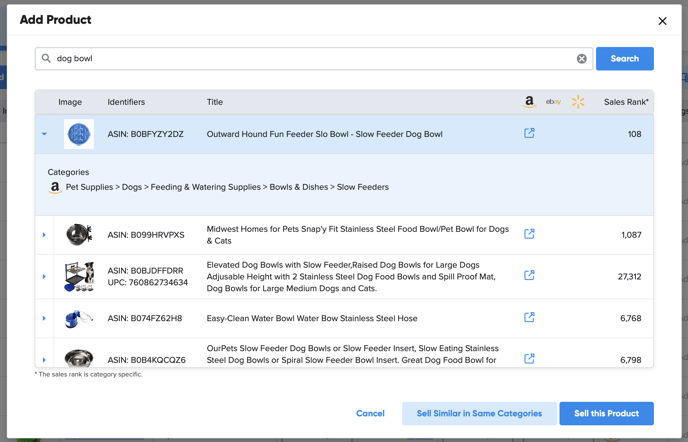Open Amazon link for Easy-Clean Water Bowl
Screen dimensions: 688x442
[529, 317]
